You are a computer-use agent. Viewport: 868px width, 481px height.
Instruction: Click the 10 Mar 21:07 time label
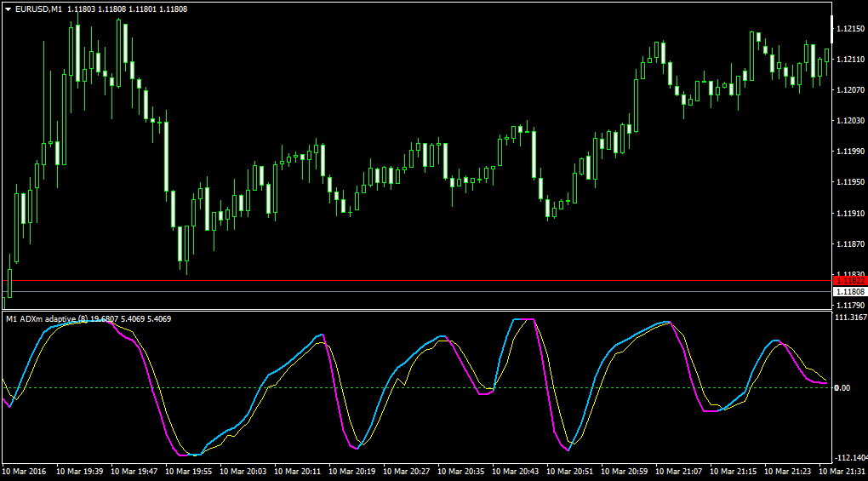(679, 472)
